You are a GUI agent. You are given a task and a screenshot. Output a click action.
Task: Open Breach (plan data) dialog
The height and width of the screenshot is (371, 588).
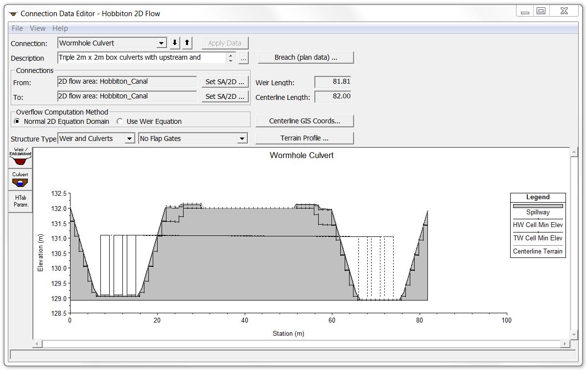pyautogui.click(x=306, y=57)
